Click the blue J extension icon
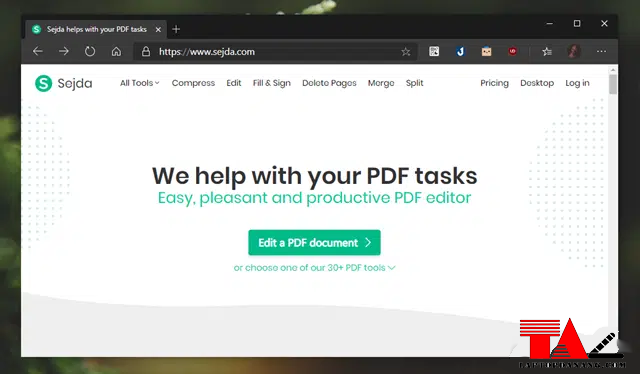Viewport: 640px width, 374px height. point(460,51)
